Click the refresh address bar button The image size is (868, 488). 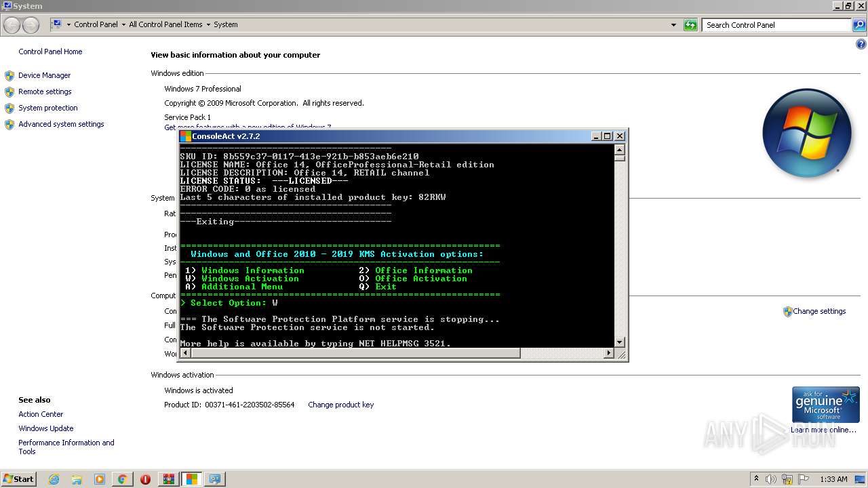point(690,25)
